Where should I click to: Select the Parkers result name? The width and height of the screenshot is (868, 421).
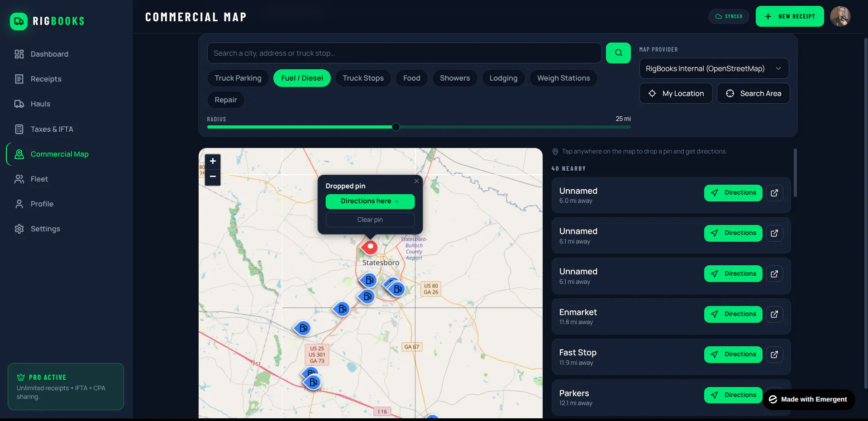574,393
